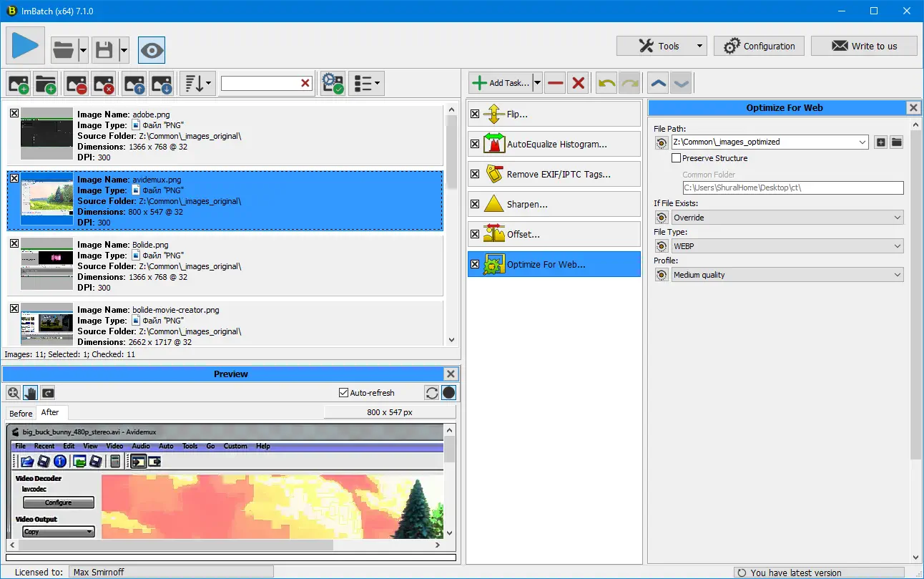Move the task up with the blue arrow
Viewport: 924px width, 579px height.
(658, 83)
